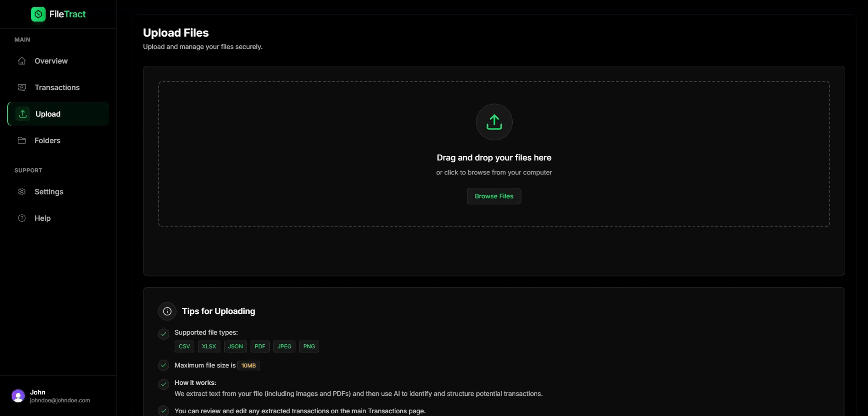Click the 10MB size badge
This screenshot has width=868, height=416.
[249, 366]
